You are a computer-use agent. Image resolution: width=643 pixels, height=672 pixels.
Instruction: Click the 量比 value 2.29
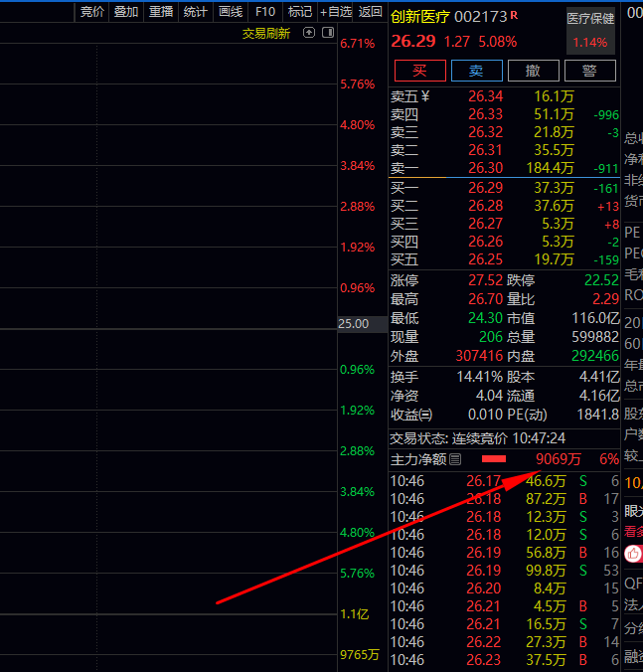tap(605, 298)
